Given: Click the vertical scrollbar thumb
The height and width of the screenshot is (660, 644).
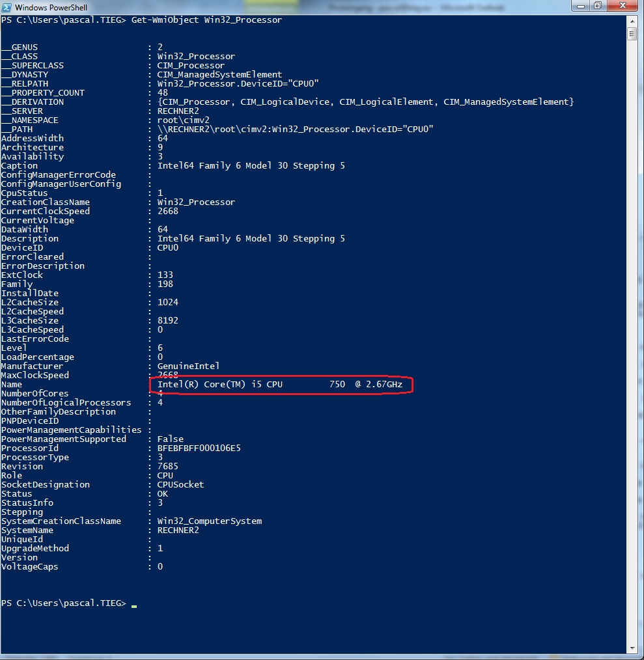Looking at the screenshot, I should [632, 33].
